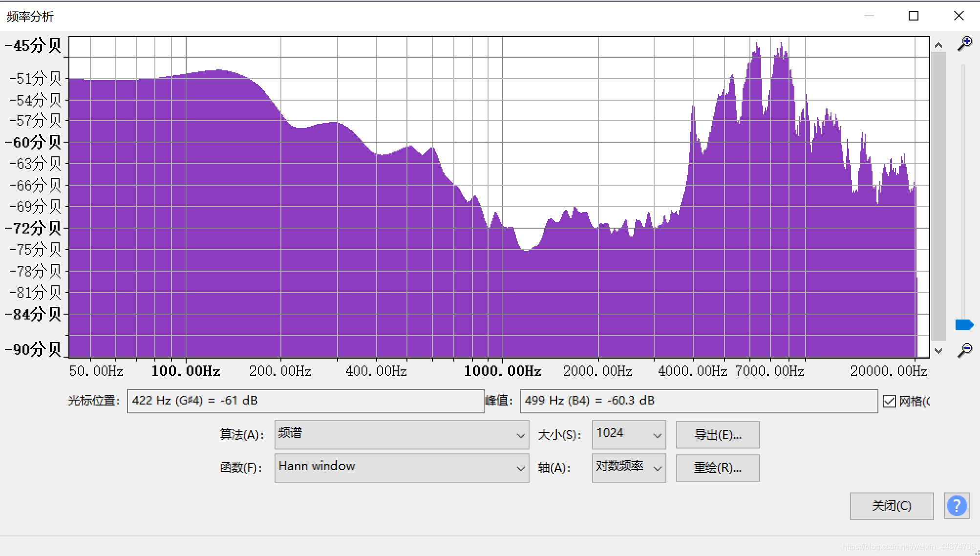Click the 1000.00Hz frequency axis label
980x556 pixels.
(503, 371)
